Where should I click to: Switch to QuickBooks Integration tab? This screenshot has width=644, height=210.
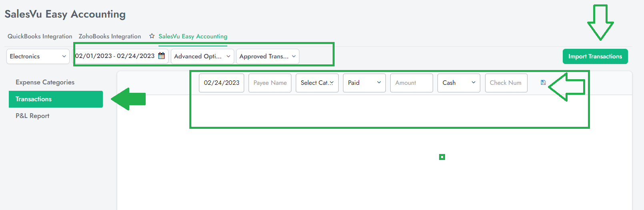tap(40, 36)
